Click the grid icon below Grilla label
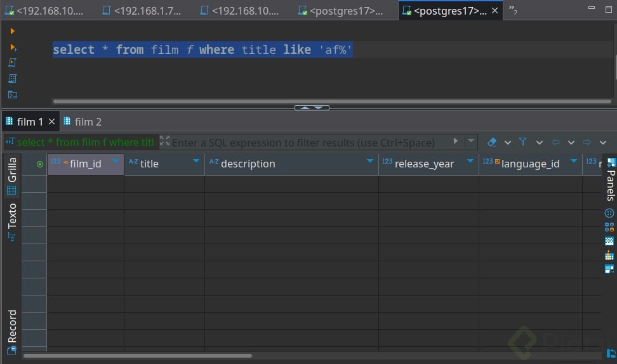617x364 pixels. tap(11, 191)
